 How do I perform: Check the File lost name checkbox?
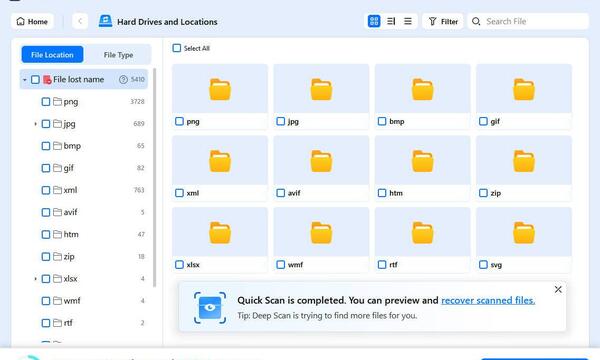coord(35,80)
